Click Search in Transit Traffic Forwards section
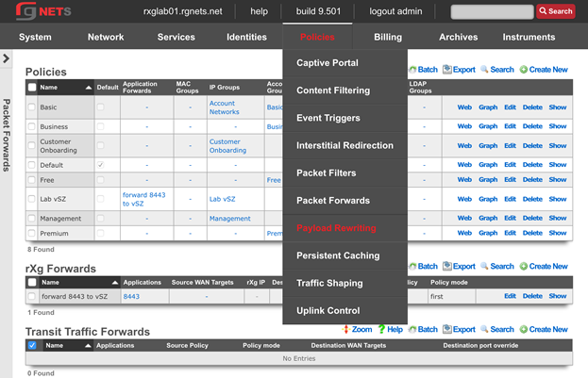Screen dimensions: 588x378 [497, 329]
